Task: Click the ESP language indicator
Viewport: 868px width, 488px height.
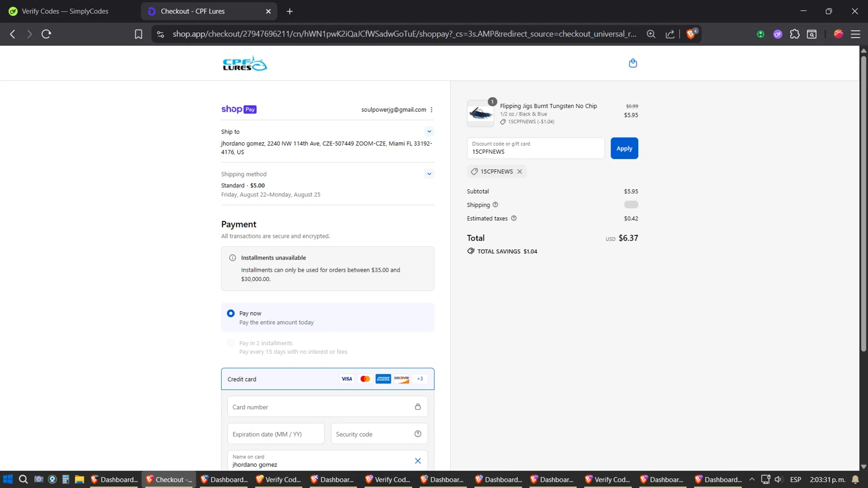Action: 796,479
